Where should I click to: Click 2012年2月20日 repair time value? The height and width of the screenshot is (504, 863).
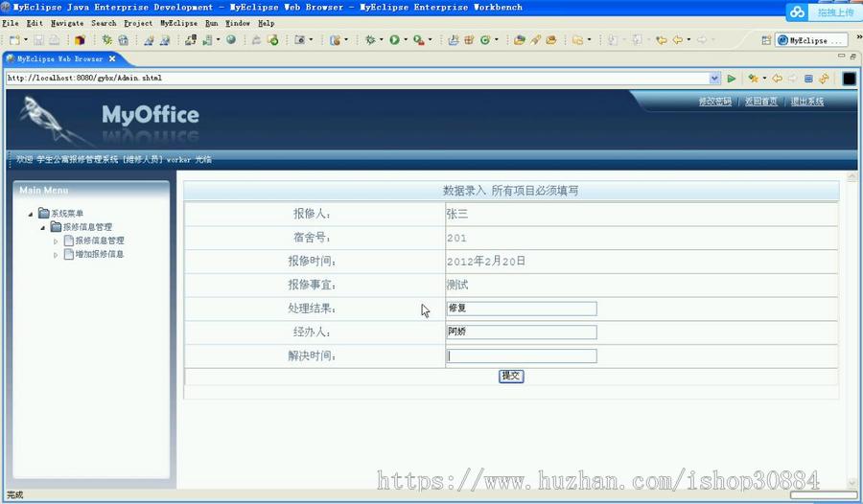point(486,262)
